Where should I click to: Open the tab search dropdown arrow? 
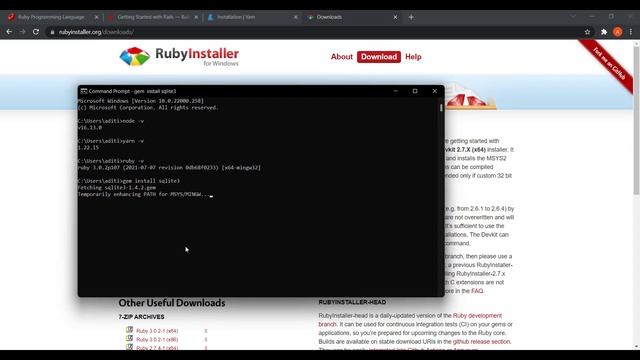pyautogui.click(x=573, y=17)
